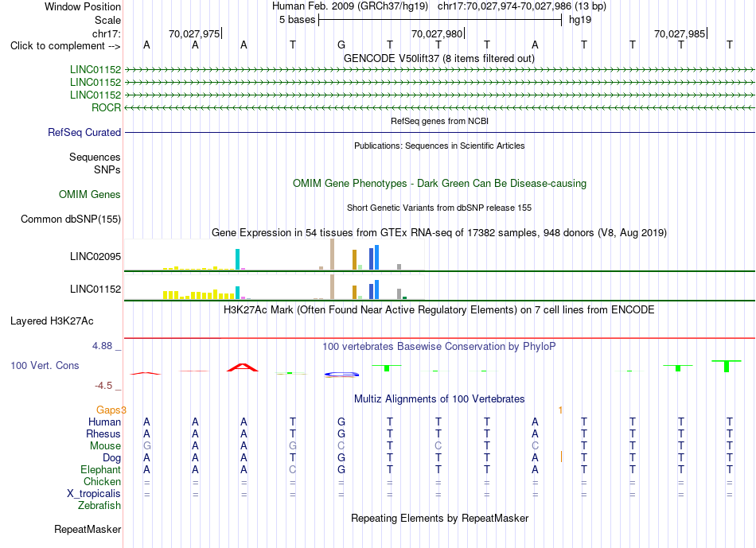
Task: Select the Human alignment row label
Action: (x=104, y=422)
